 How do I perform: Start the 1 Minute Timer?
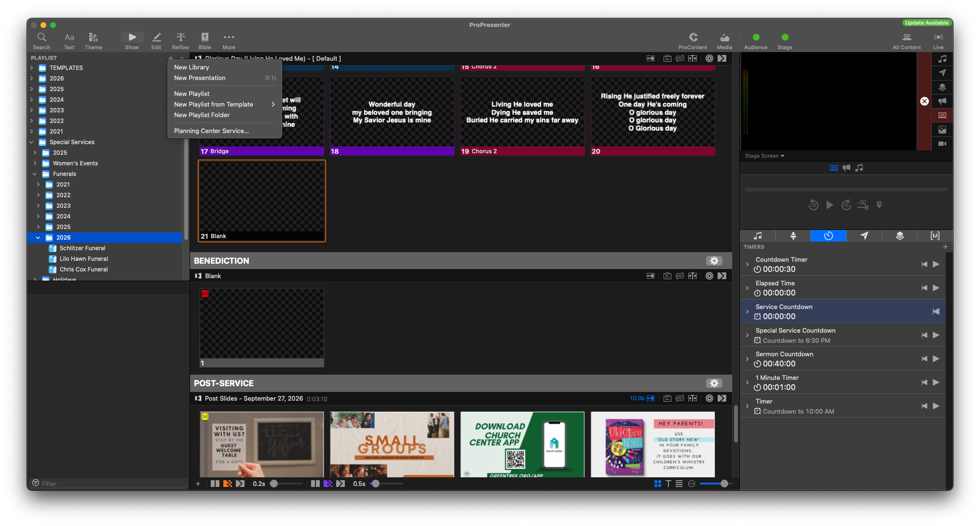point(936,382)
